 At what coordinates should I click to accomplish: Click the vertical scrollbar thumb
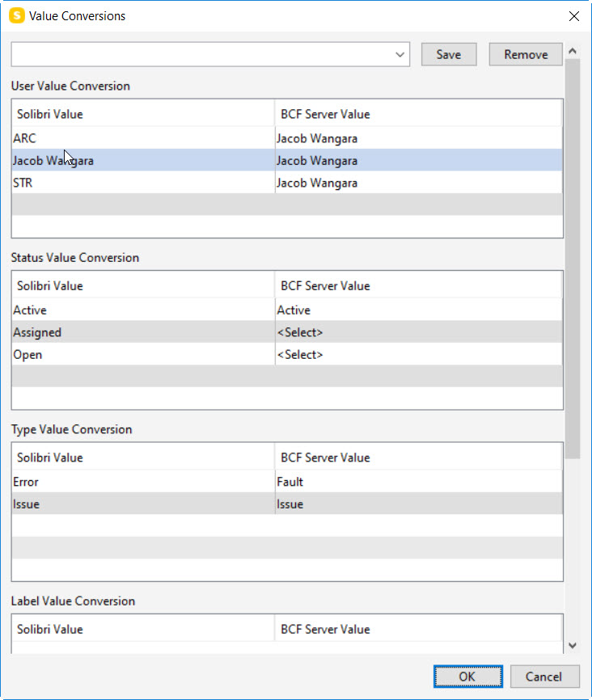tap(573, 259)
